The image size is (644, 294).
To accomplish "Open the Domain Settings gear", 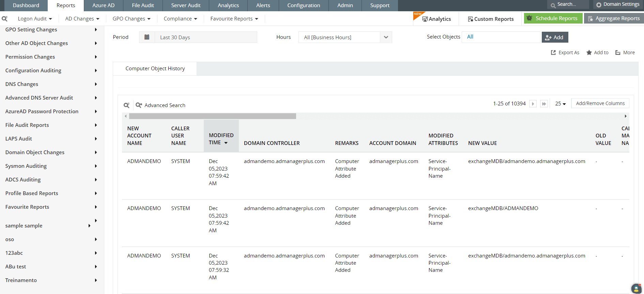I will [599, 5].
